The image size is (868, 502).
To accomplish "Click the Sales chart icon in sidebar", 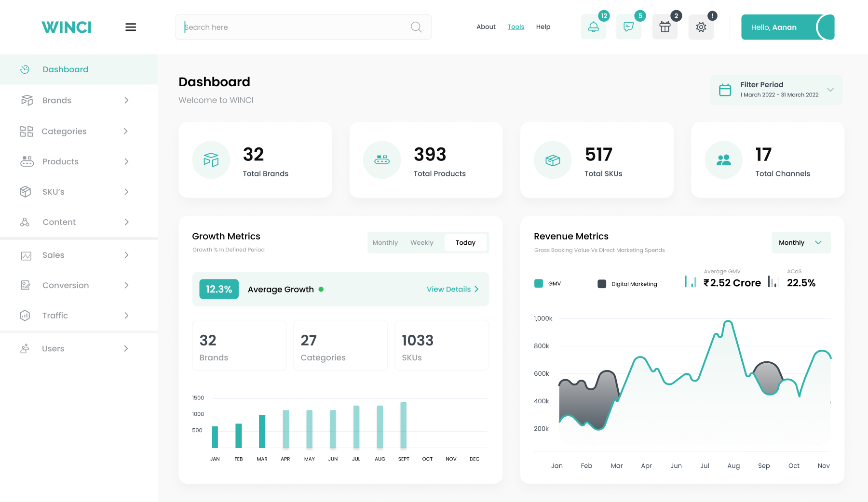I will coord(26,256).
